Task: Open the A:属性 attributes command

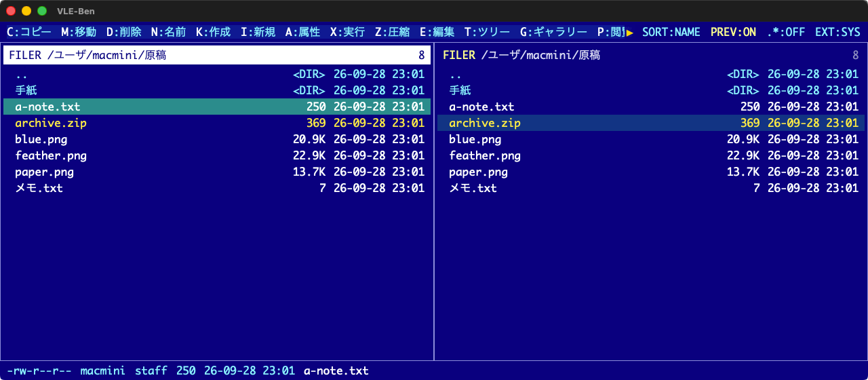Action: coord(302,32)
